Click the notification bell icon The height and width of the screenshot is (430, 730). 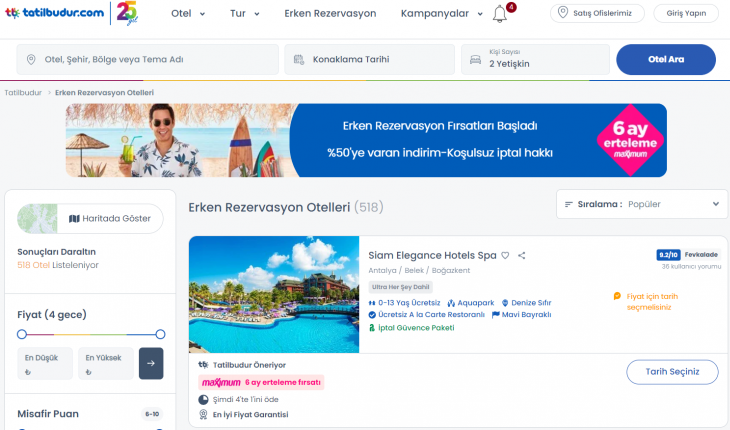(x=500, y=14)
